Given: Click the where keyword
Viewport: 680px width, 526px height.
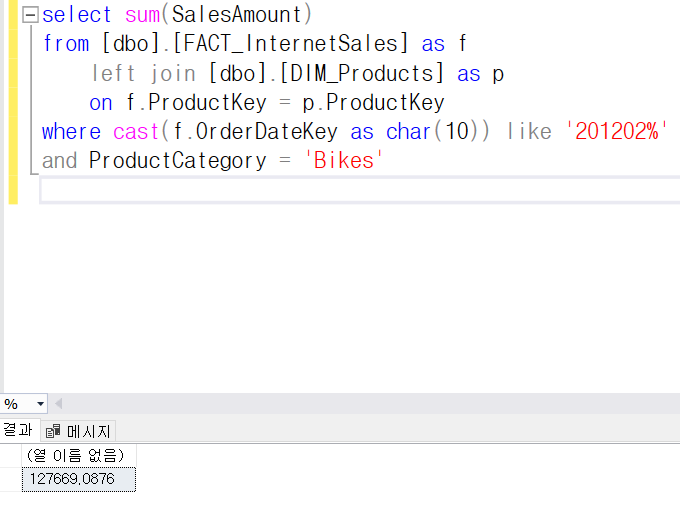Looking at the screenshot, I should pos(71,131).
